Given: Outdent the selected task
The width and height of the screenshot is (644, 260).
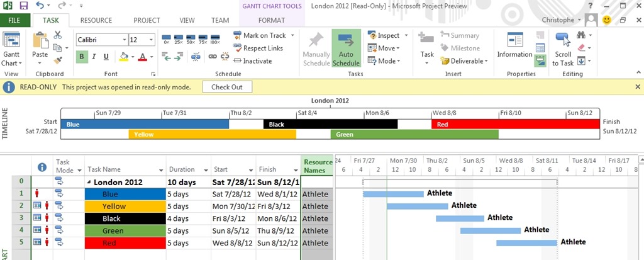Looking at the screenshot, I should coord(166,57).
